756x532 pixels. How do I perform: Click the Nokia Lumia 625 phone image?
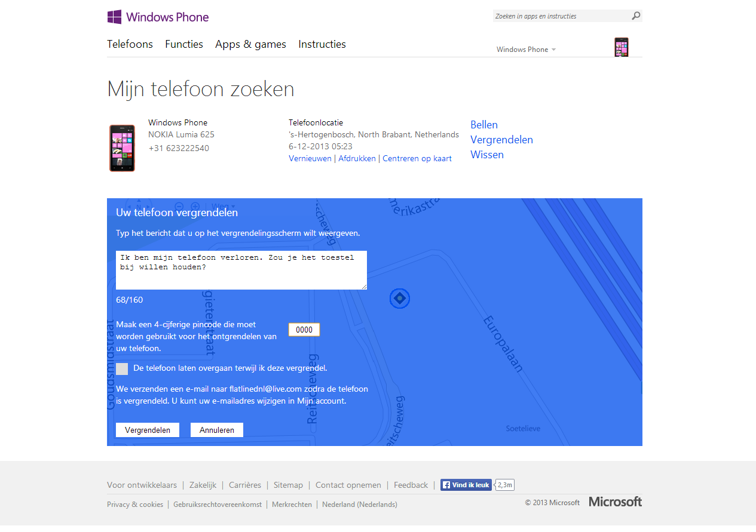click(122, 148)
